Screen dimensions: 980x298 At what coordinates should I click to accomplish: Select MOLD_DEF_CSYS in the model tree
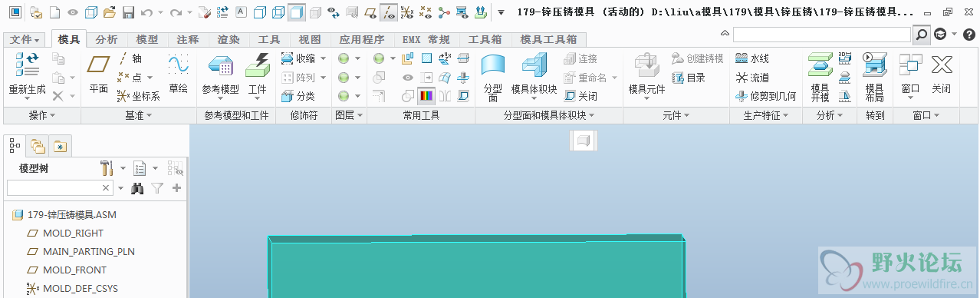(x=80, y=289)
